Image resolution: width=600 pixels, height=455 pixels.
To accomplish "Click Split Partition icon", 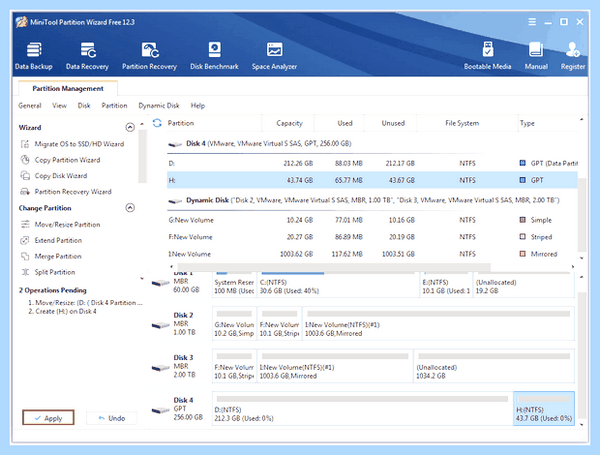I will click(x=25, y=272).
